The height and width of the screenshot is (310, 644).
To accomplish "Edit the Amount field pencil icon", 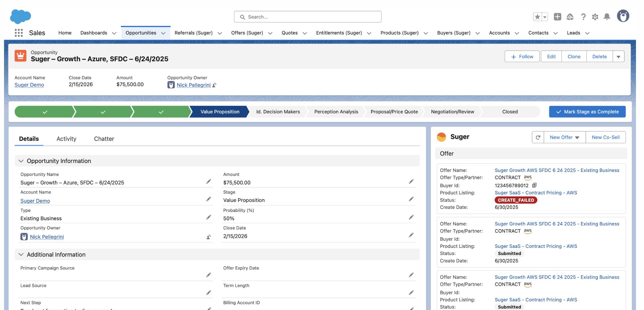I will pyautogui.click(x=411, y=181).
